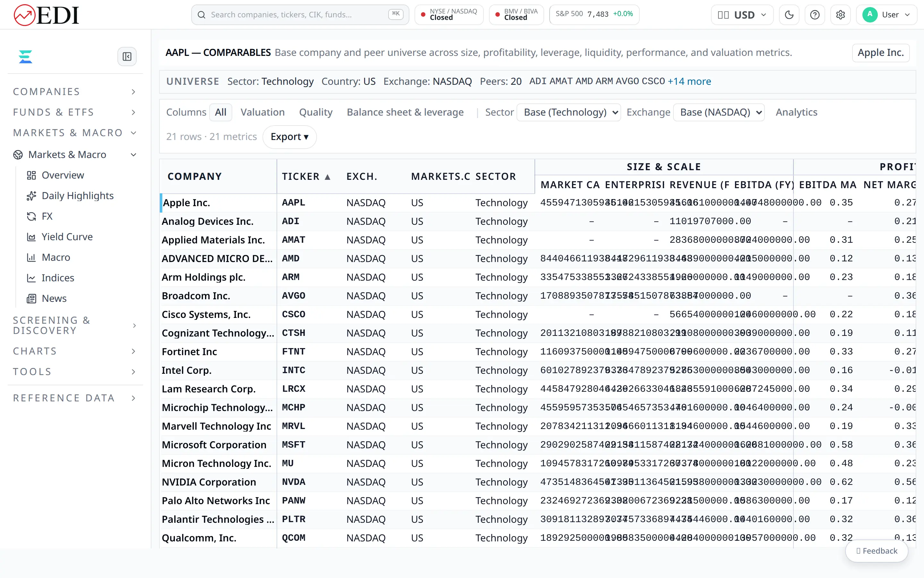This screenshot has width=924, height=578.
Task: Switch to Balance sheet & leverage tab
Action: pyautogui.click(x=405, y=112)
